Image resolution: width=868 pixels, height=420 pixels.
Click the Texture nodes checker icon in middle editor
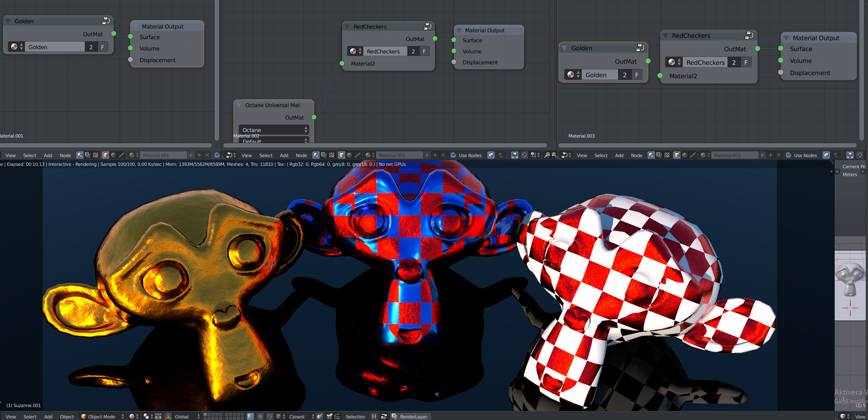click(332, 155)
